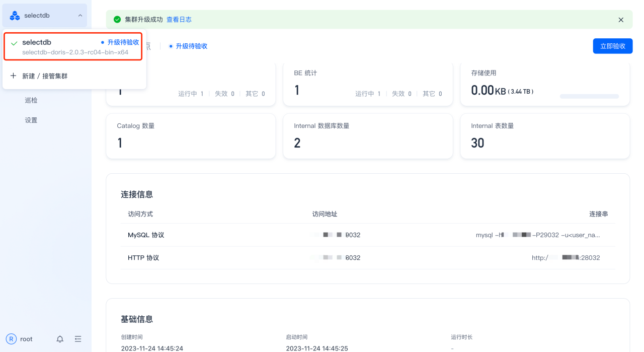Click the MySQL 协议 row label

click(x=146, y=235)
